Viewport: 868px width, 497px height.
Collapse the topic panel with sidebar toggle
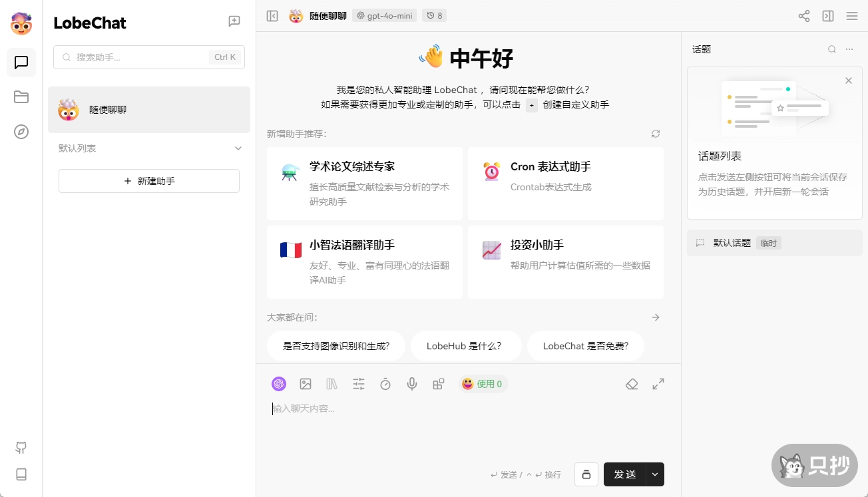click(x=827, y=15)
